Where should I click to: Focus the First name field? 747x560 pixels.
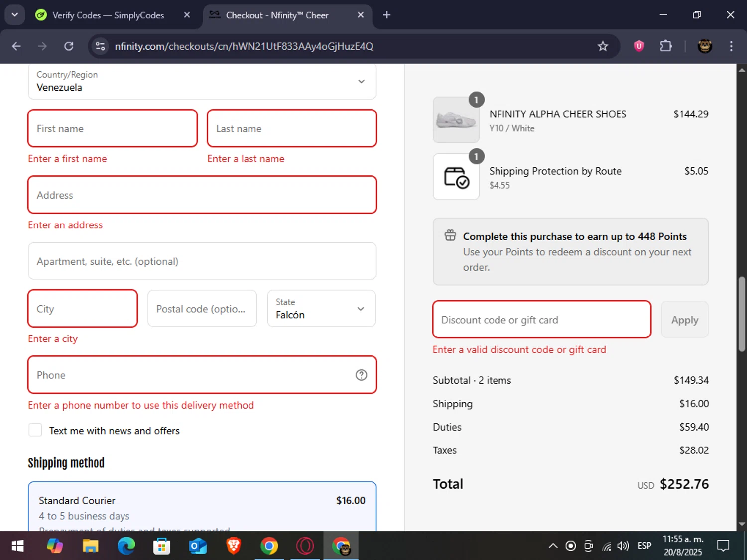click(x=113, y=128)
